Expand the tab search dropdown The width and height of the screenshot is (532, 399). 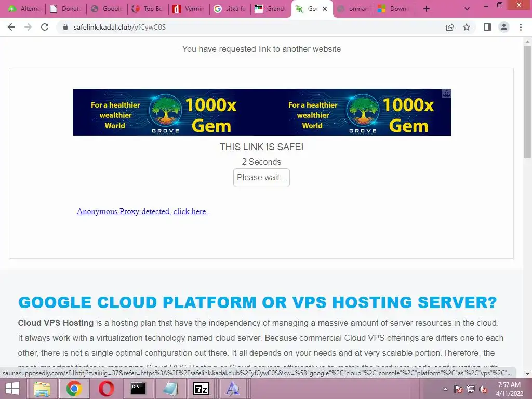pyautogui.click(x=467, y=9)
